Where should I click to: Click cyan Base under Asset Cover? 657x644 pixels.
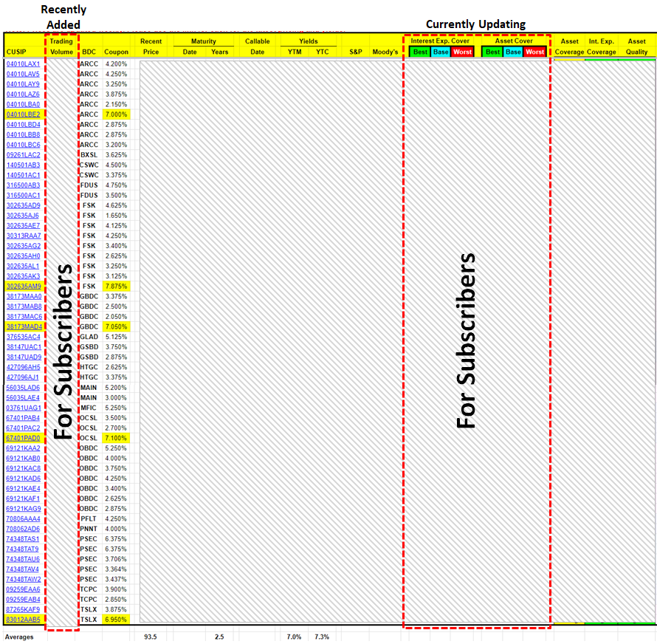coord(513,52)
